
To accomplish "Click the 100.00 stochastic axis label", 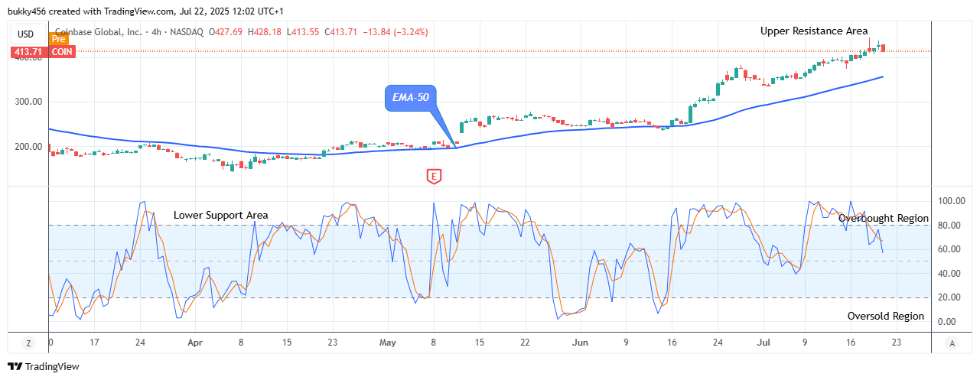I will click(x=952, y=201).
